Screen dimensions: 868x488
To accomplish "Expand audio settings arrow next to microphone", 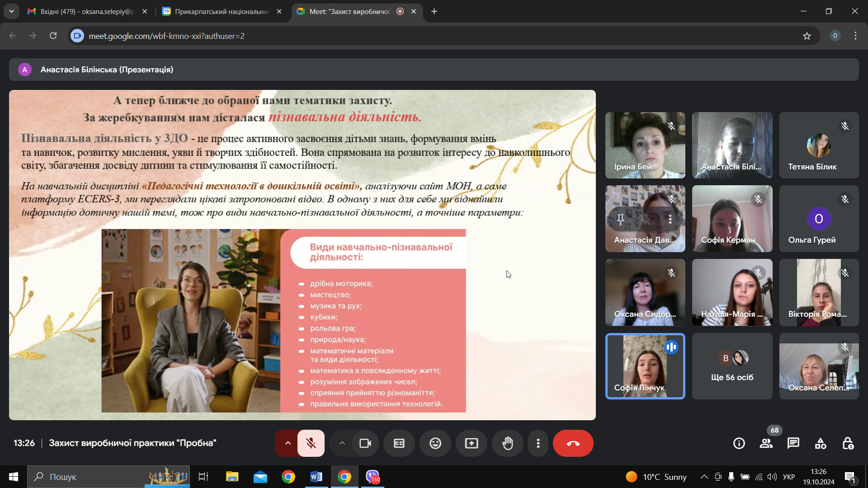I will pyautogui.click(x=288, y=443).
